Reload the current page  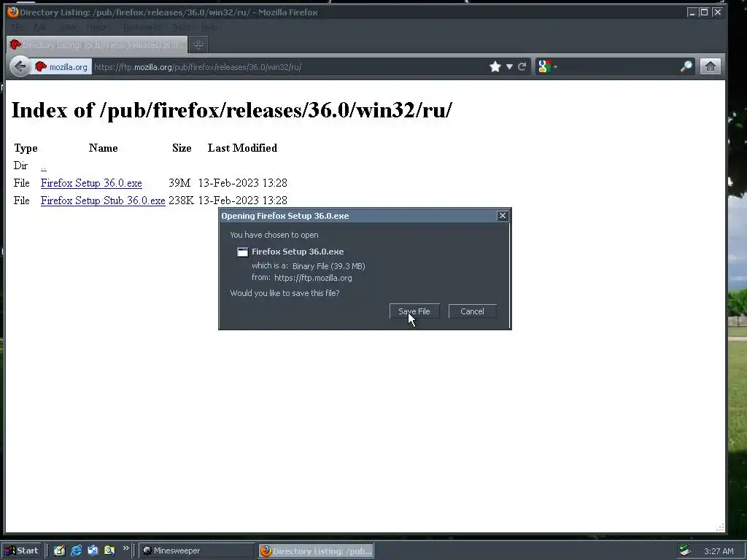pyautogui.click(x=522, y=66)
